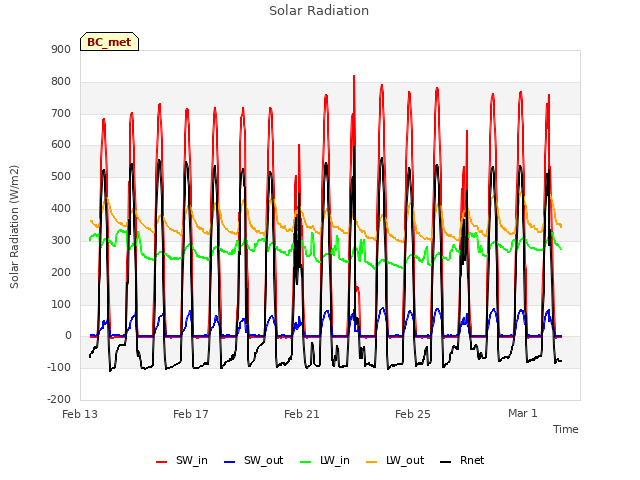
Task: Toggle LW_in series in the legend
Action: click(325, 460)
